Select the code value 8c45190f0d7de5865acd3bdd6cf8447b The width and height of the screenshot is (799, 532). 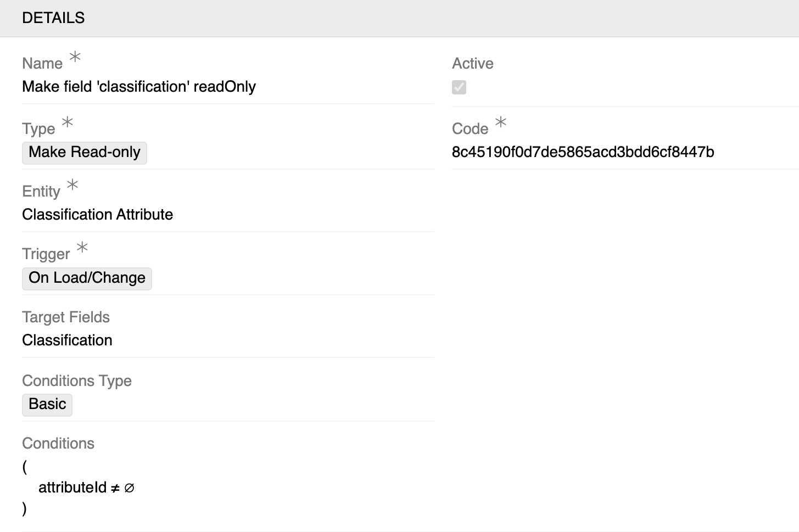[x=583, y=152]
